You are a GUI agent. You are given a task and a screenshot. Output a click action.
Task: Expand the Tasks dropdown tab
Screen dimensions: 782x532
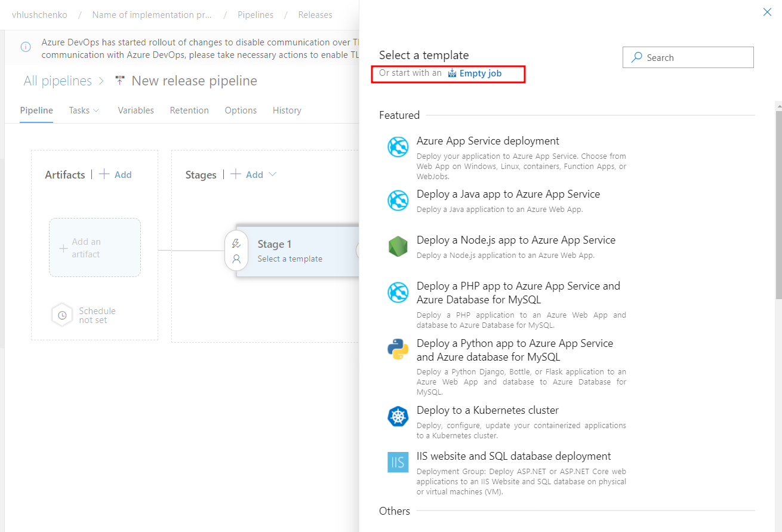[x=84, y=110]
